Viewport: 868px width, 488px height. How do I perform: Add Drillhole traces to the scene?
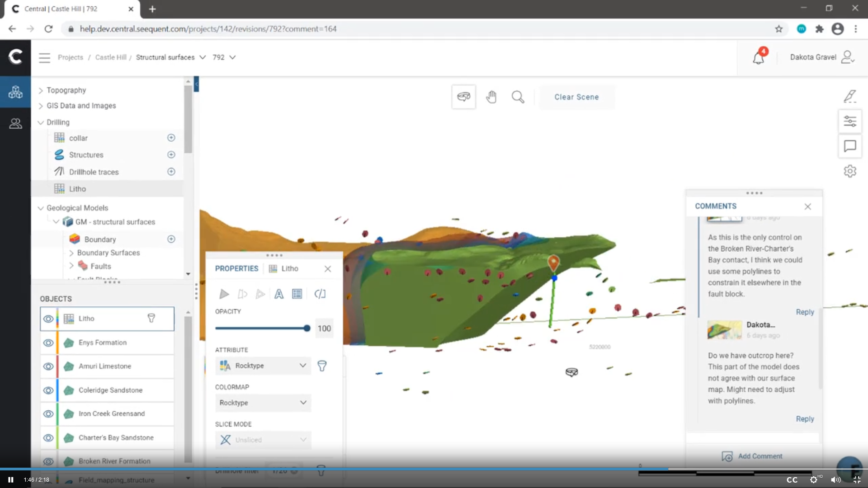click(x=171, y=172)
